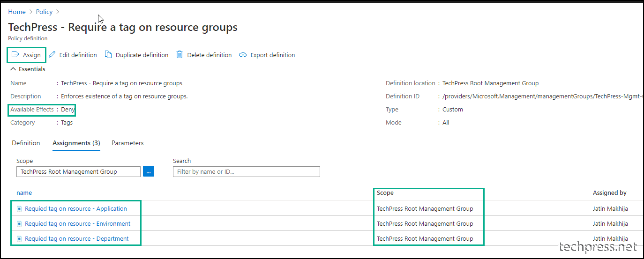
Task: Choose Delete definition
Action: pos(210,55)
